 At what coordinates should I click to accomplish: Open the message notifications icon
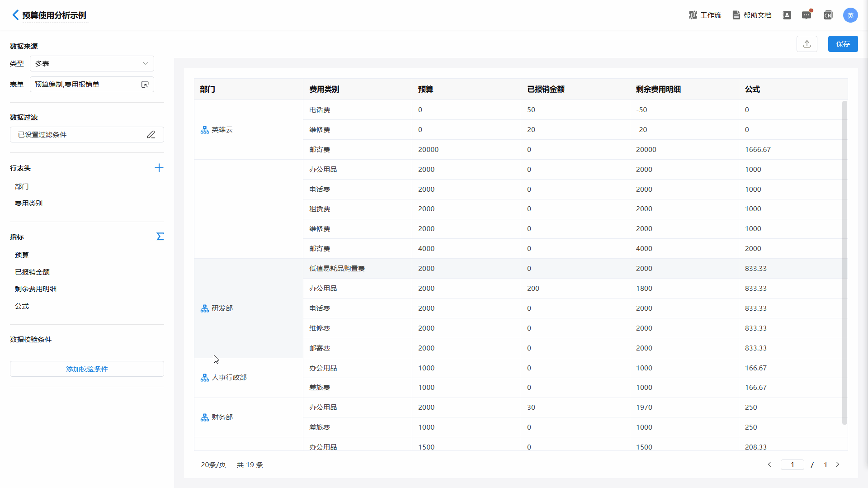click(807, 15)
